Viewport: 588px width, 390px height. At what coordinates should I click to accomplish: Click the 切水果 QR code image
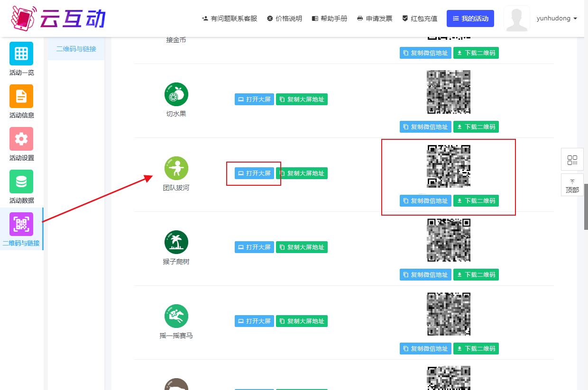(x=449, y=92)
